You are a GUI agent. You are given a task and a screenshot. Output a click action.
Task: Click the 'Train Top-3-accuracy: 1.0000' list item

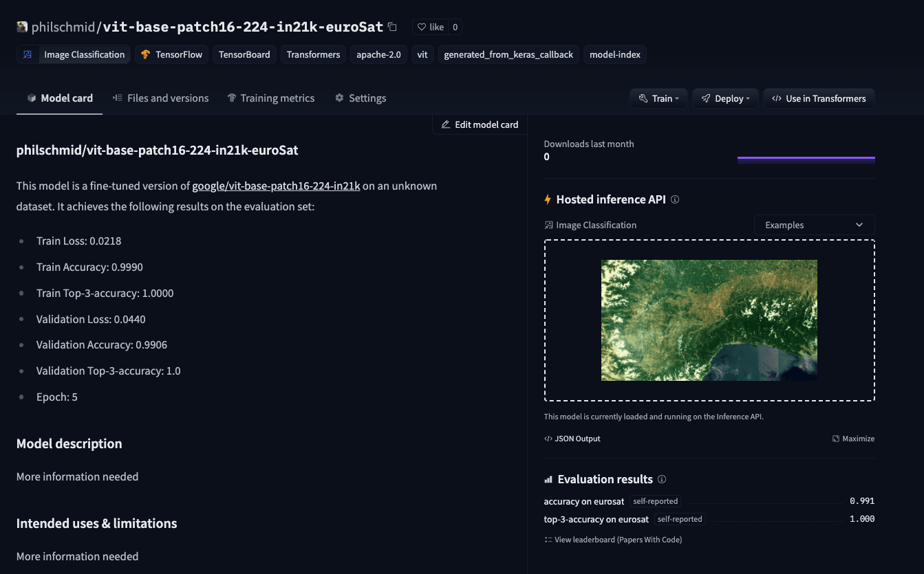click(105, 293)
